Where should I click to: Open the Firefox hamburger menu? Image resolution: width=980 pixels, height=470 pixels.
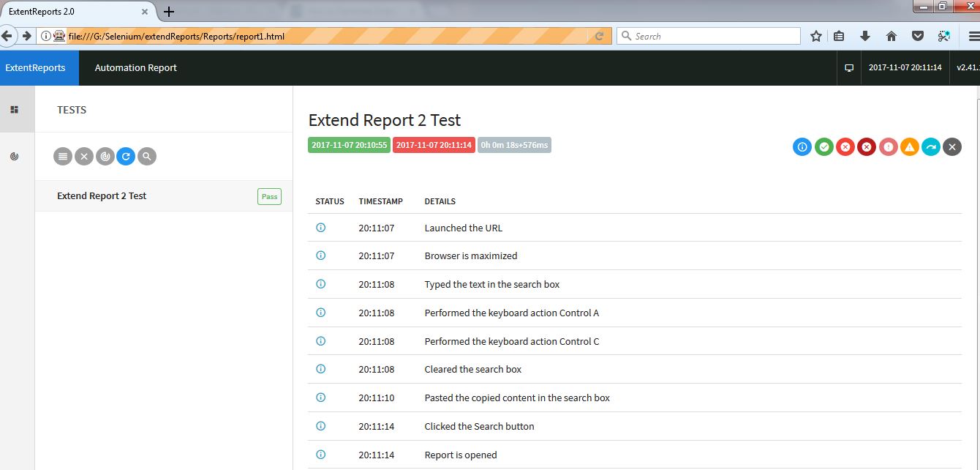point(970,35)
